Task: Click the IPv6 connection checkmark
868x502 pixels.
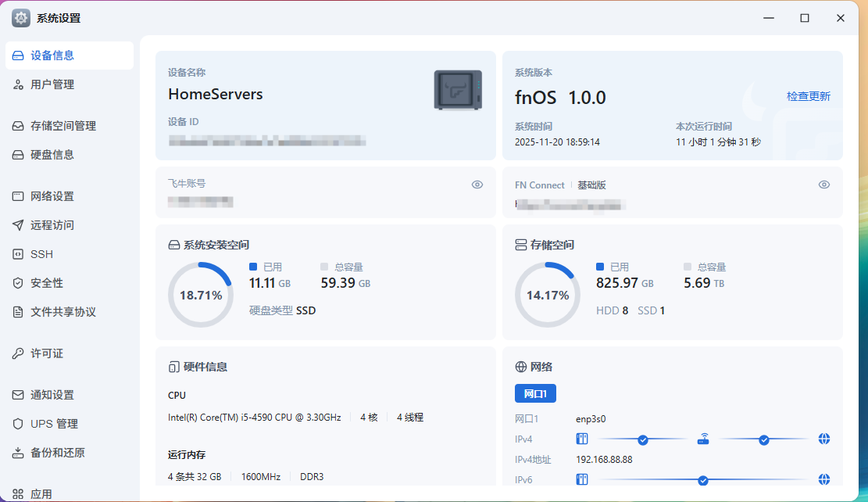Action: [703, 480]
